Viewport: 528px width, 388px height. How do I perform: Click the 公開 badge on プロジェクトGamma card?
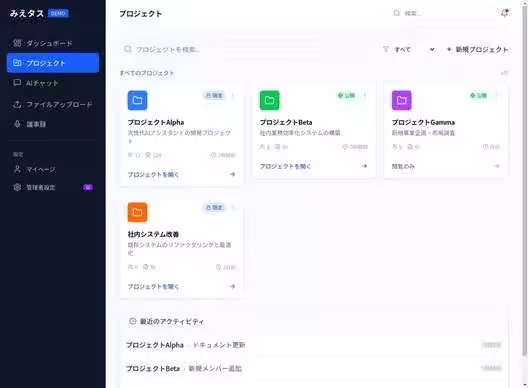[x=478, y=96]
